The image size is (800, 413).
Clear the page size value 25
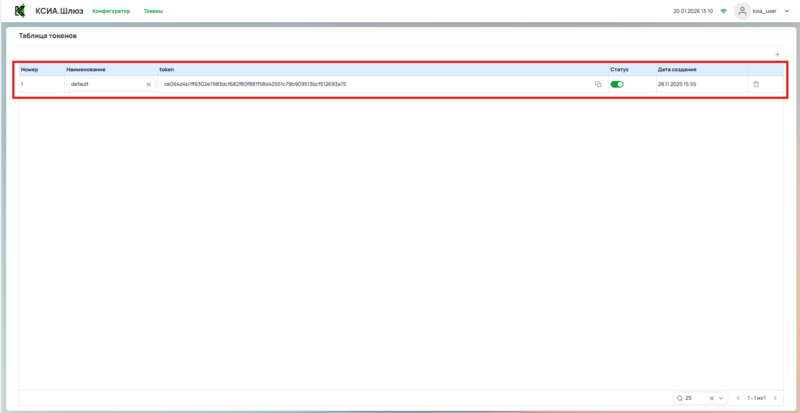[x=711, y=398]
